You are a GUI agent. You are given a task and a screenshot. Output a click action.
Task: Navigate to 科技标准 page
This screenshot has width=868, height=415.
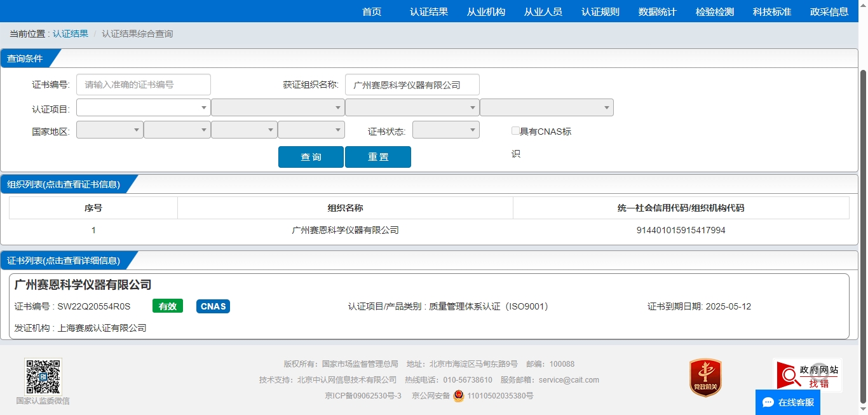click(x=772, y=11)
